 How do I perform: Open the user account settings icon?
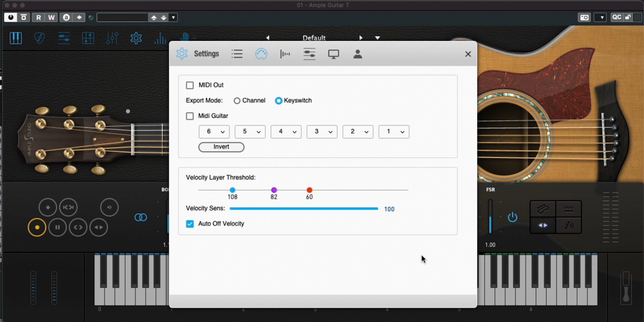(358, 54)
